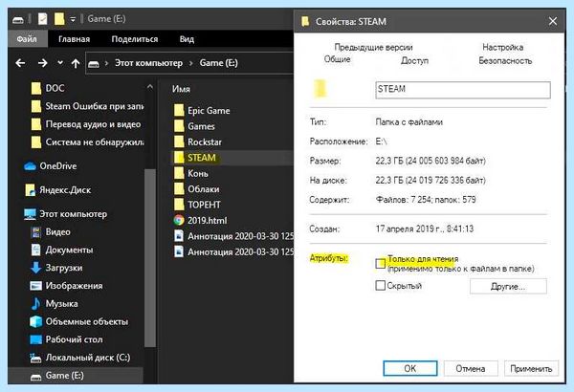The width and height of the screenshot is (574, 392).
Task: Open Объемные объекты in sidebar
Action: click(x=79, y=321)
